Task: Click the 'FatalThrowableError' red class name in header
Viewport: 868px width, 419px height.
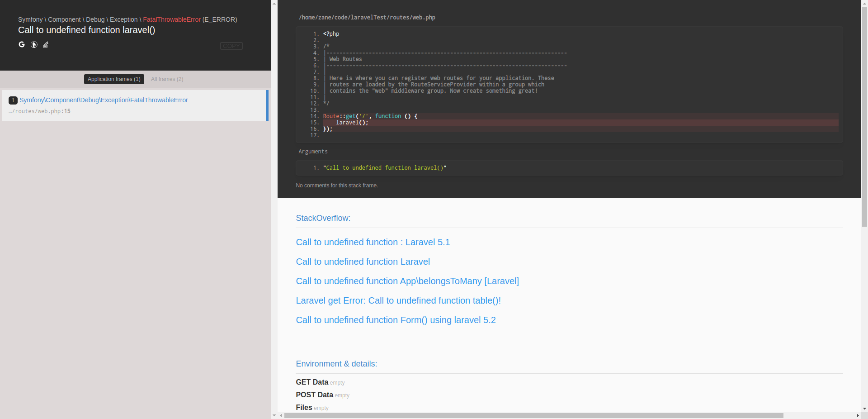Action: pyautogui.click(x=172, y=19)
